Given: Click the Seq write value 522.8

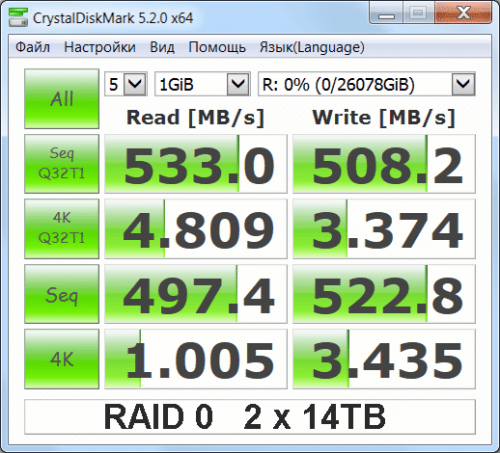Looking at the screenshot, I should (384, 294).
